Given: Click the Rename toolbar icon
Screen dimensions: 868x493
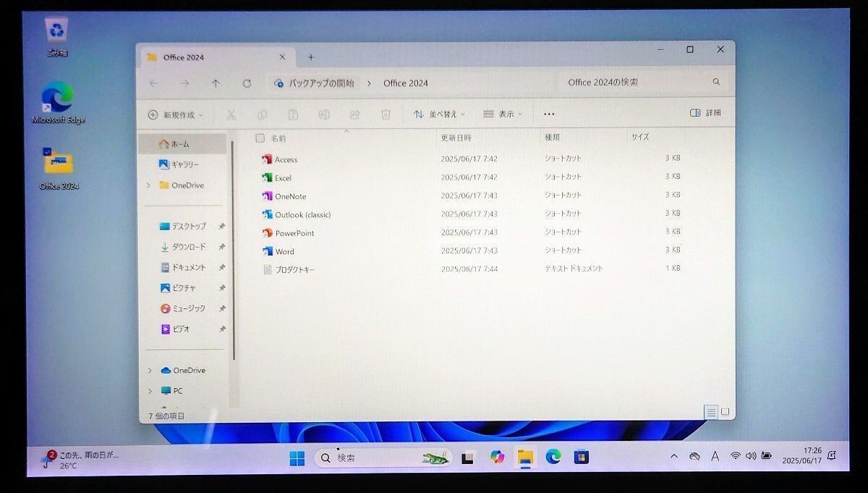Looking at the screenshot, I should click(x=324, y=114).
